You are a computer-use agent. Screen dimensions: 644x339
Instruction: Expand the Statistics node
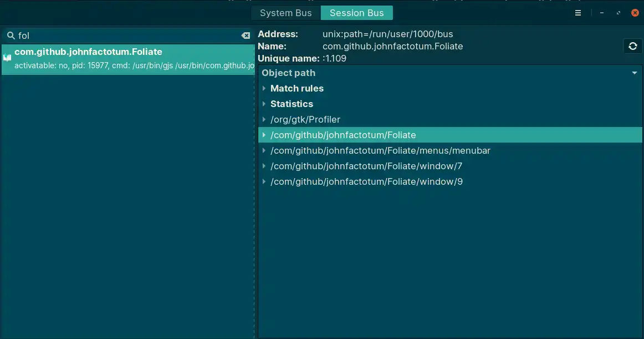[x=264, y=104]
